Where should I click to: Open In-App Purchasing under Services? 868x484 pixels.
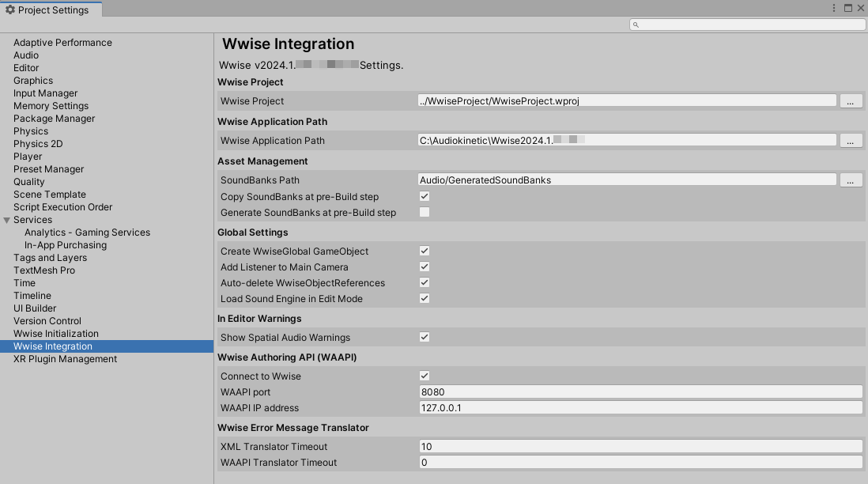[x=66, y=245]
